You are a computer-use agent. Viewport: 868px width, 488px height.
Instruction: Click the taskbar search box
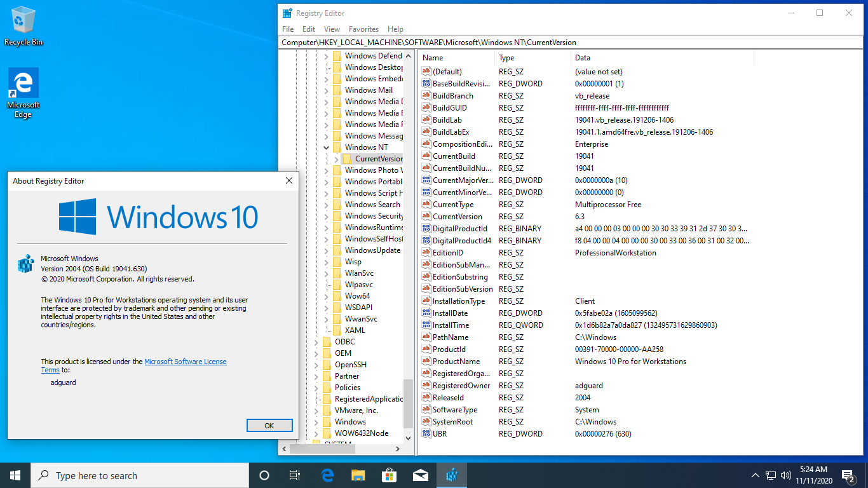(140, 475)
